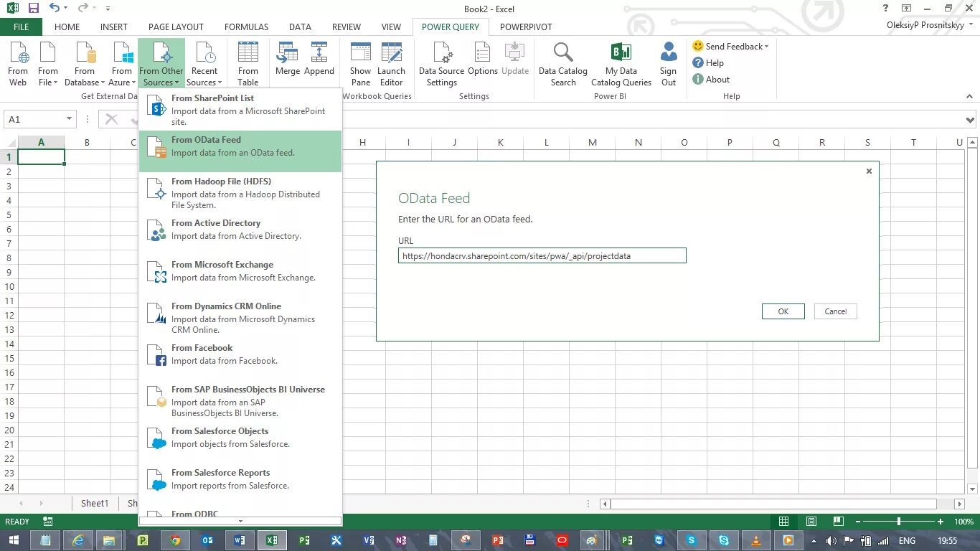Viewport: 980px width, 551px height.
Task: Open Data Source Settings
Action: click(442, 64)
